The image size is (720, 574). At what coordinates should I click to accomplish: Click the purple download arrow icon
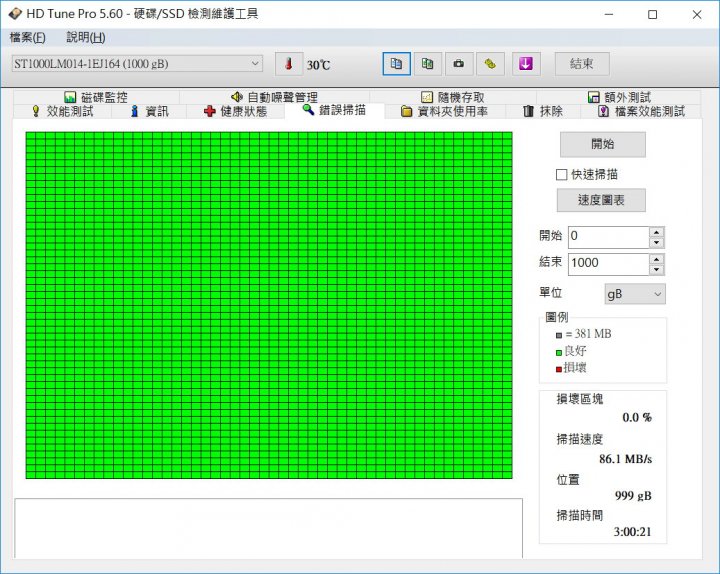526,64
